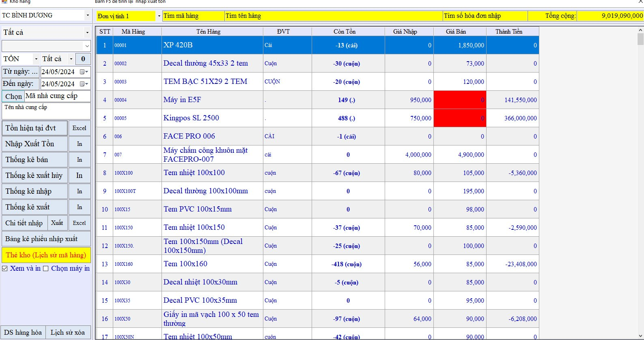This screenshot has width=644, height=340.
Task: Select FACE PRO 006 row
Action: (x=318, y=136)
